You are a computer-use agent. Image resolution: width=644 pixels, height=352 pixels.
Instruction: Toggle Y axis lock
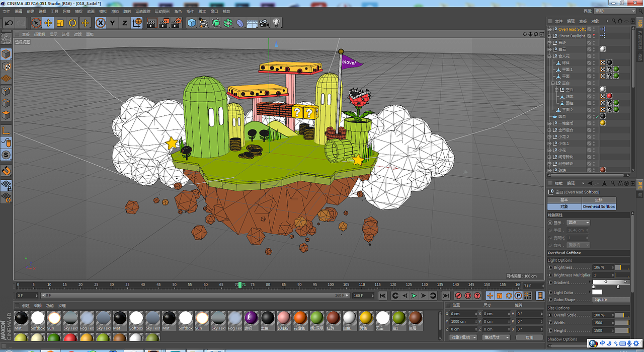pos(113,23)
